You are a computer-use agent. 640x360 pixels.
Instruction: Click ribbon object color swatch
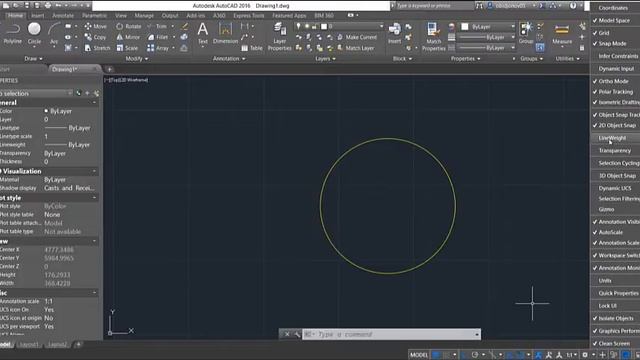click(x=464, y=27)
